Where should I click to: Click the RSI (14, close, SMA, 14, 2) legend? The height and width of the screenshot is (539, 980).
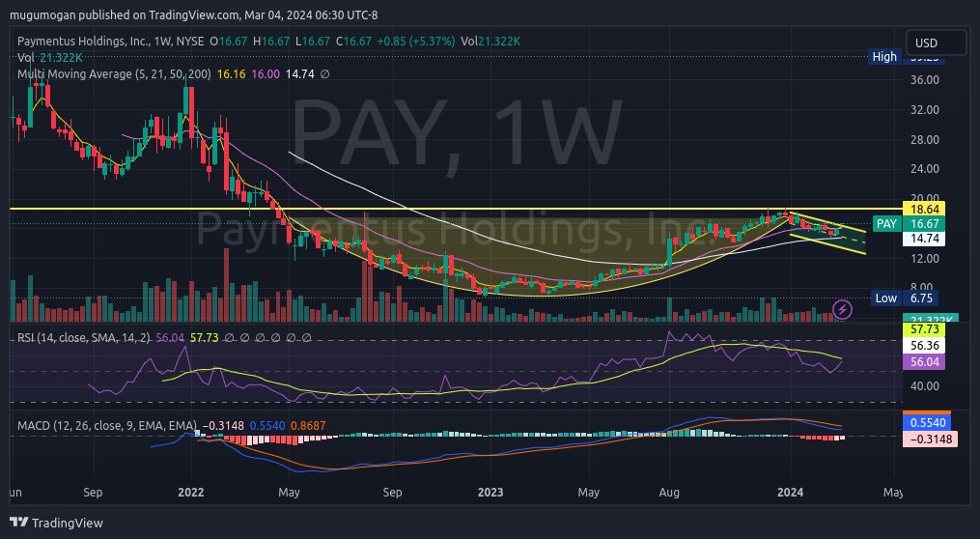coord(84,338)
